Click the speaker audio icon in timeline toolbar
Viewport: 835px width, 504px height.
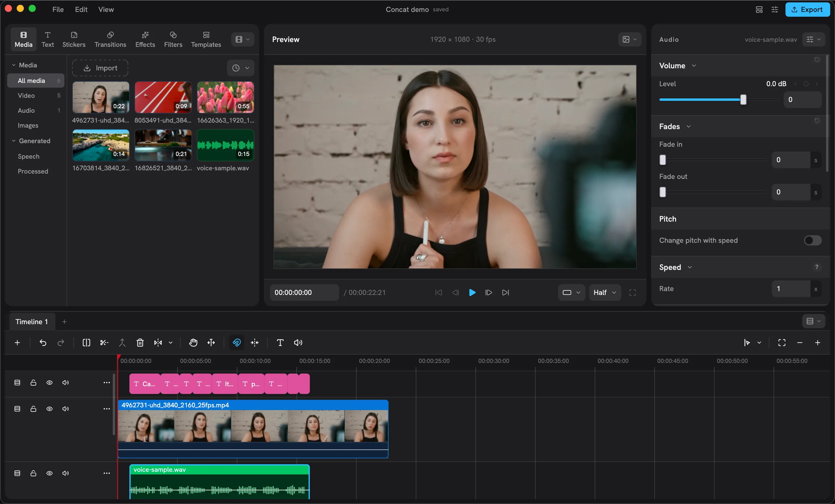(298, 343)
